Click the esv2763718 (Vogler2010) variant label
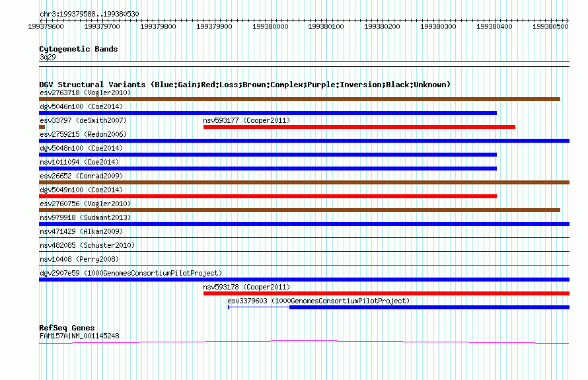The width and height of the screenshot is (588, 380). 85,93
